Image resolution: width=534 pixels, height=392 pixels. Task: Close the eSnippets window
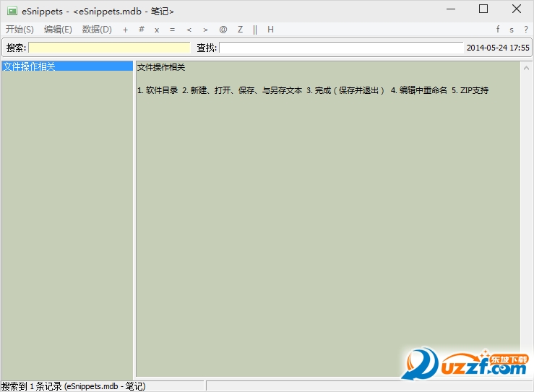coord(517,9)
